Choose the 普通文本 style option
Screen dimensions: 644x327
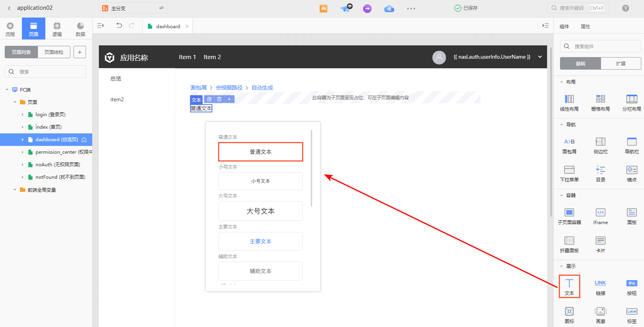click(x=261, y=152)
